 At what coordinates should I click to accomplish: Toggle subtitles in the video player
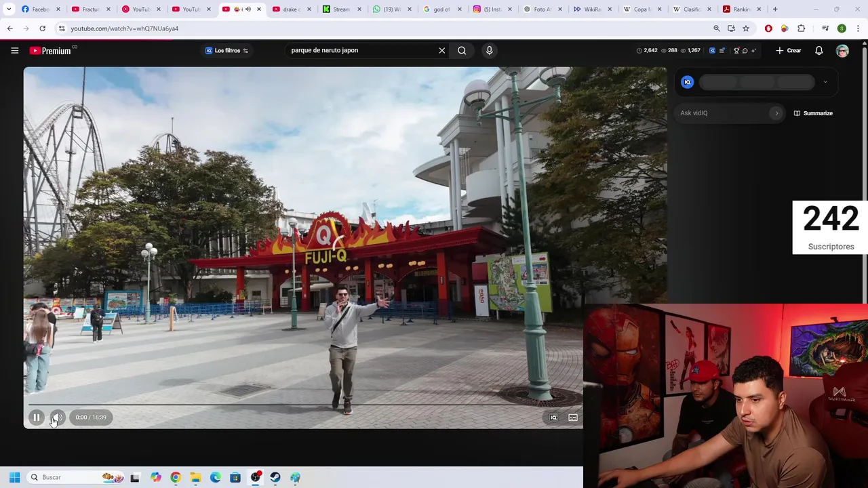(573, 418)
